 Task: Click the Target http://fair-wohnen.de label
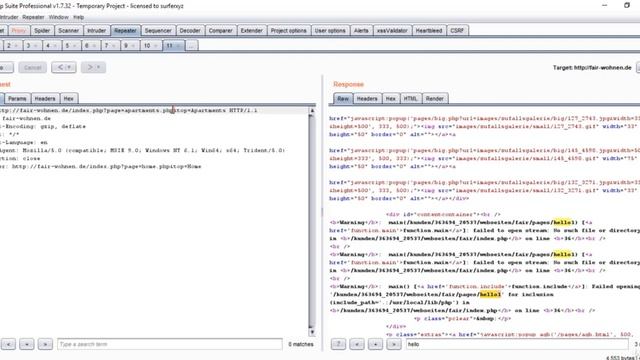(x=592, y=67)
